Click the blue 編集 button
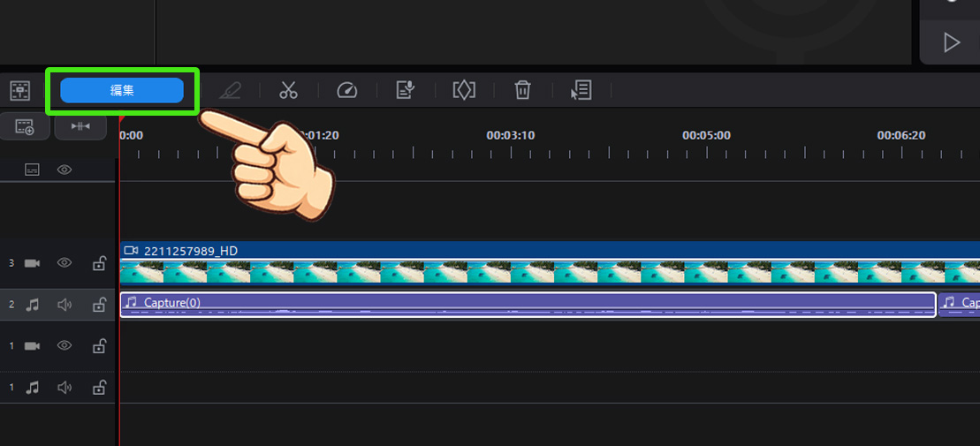The height and width of the screenshot is (446, 980). 122,91
